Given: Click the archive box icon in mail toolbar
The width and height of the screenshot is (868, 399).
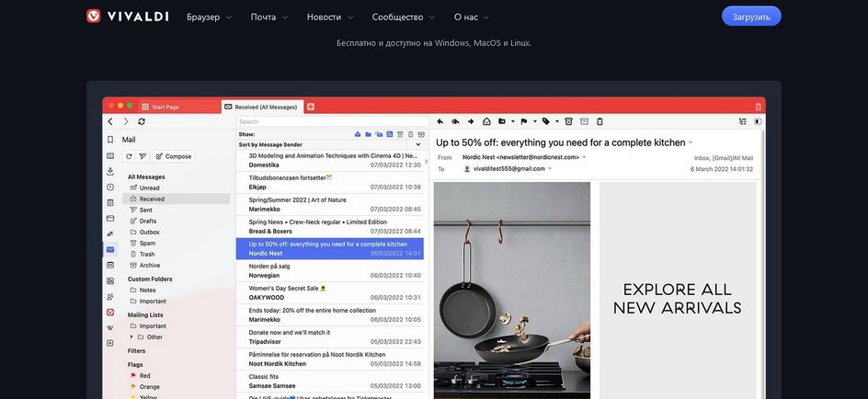Looking at the screenshot, I should 584,121.
